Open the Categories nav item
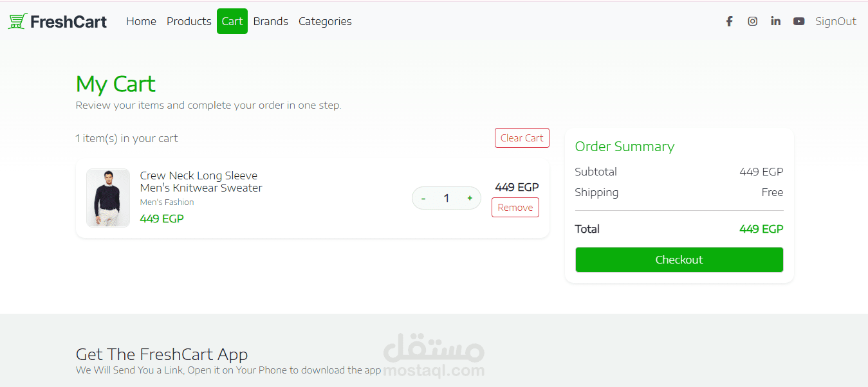 click(x=325, y=21)
